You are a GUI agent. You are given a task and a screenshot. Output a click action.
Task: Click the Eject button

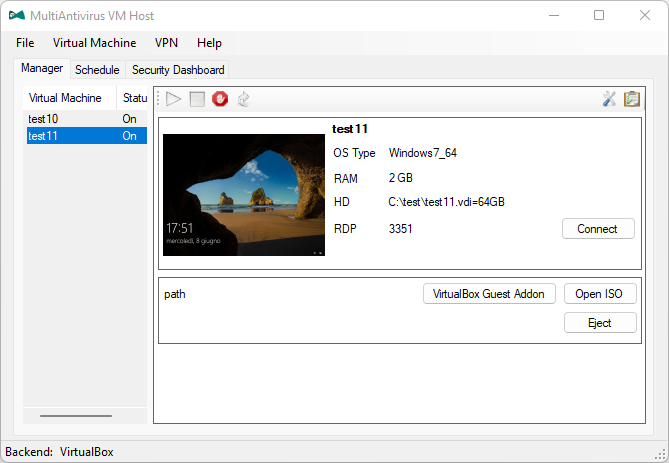point(600,323)
